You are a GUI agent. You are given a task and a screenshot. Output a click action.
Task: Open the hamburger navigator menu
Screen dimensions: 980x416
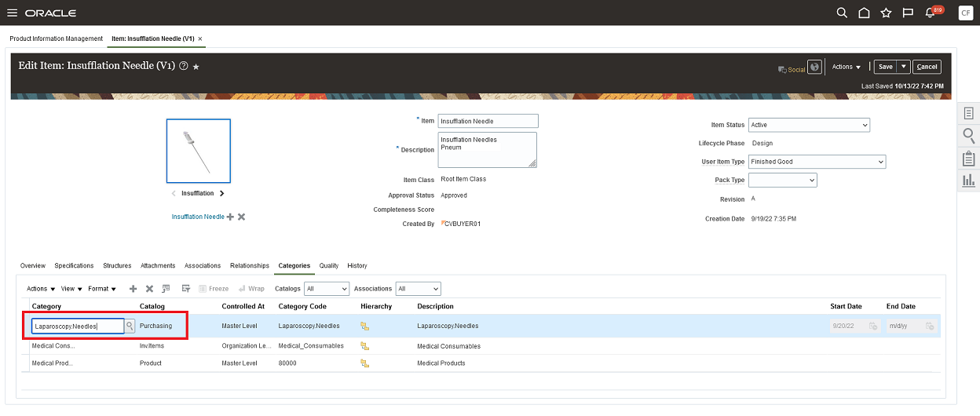12,13
